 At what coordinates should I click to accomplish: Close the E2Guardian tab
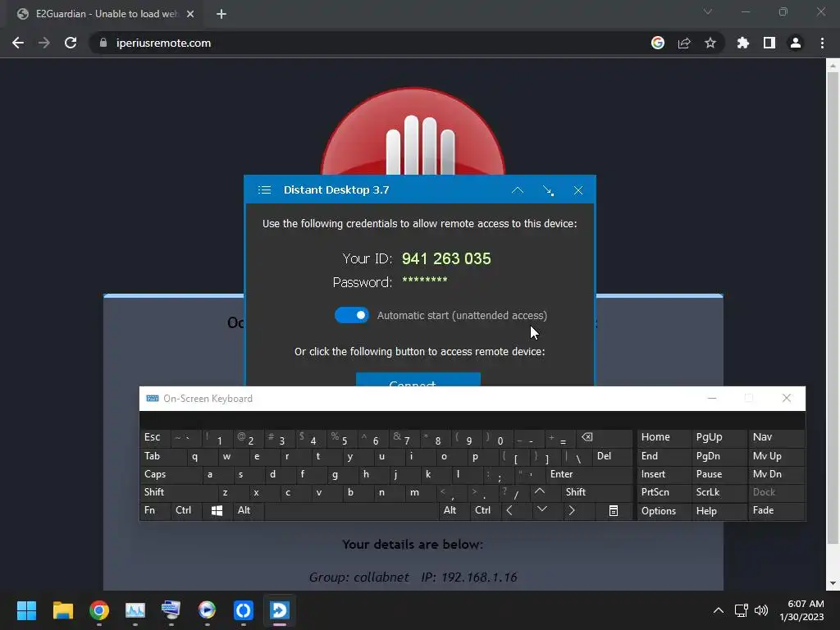190,14
